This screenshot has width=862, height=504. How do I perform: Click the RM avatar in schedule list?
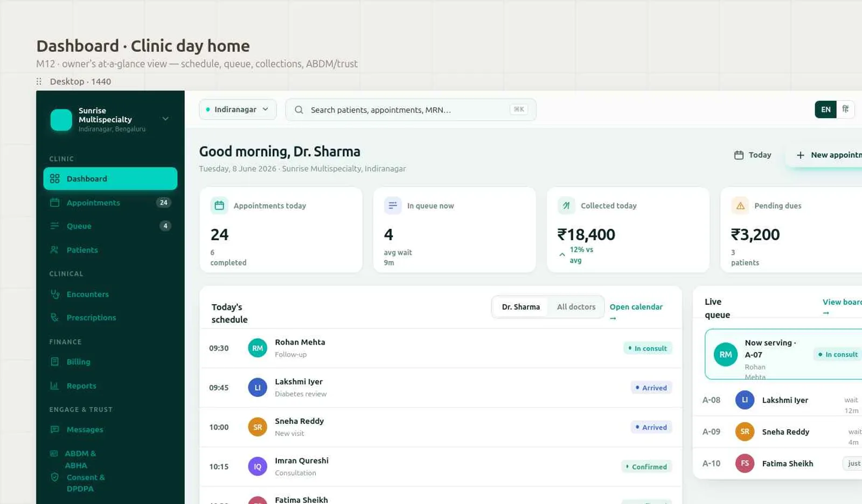tap(258, 348)
